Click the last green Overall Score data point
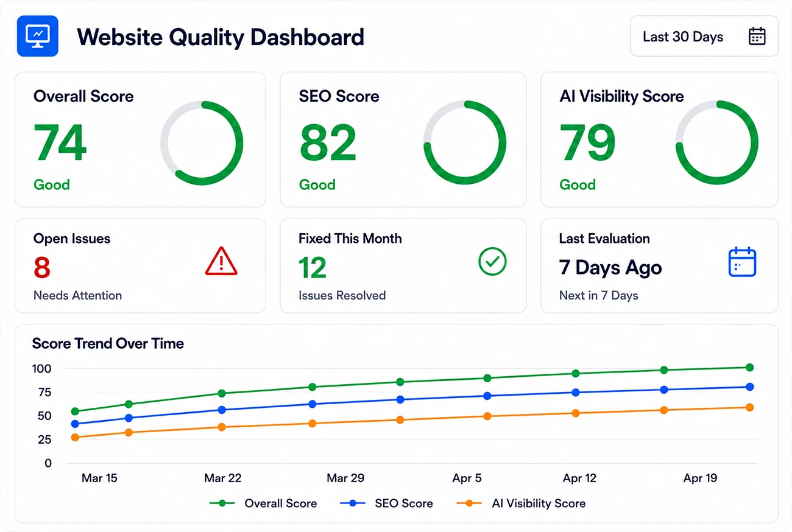Screen dimensions: 792x532 [x=749, y=368]
